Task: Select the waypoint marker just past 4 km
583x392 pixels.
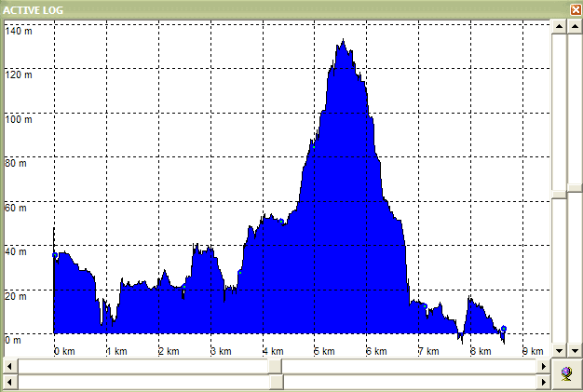Action: [281, 222]
